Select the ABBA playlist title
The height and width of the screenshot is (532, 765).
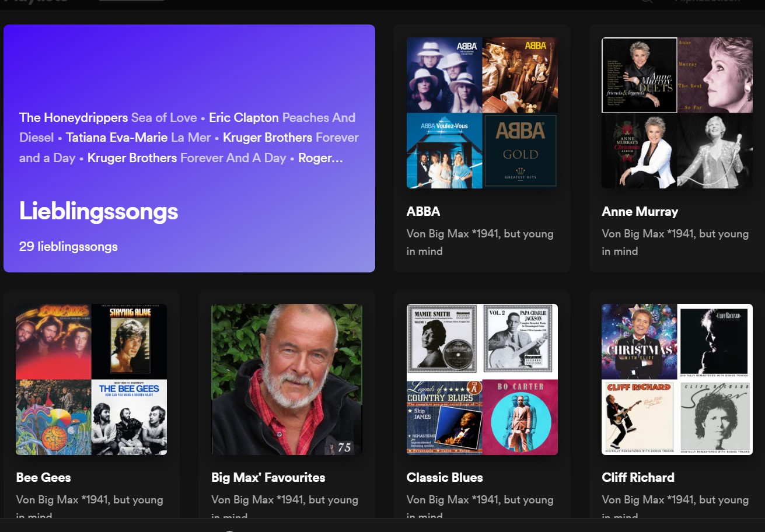[423, 211]
